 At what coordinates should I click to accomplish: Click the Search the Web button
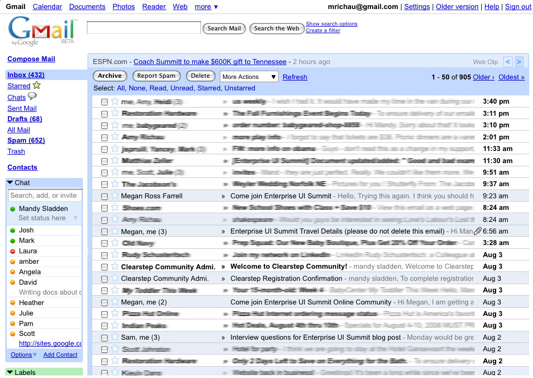(276, 29)
